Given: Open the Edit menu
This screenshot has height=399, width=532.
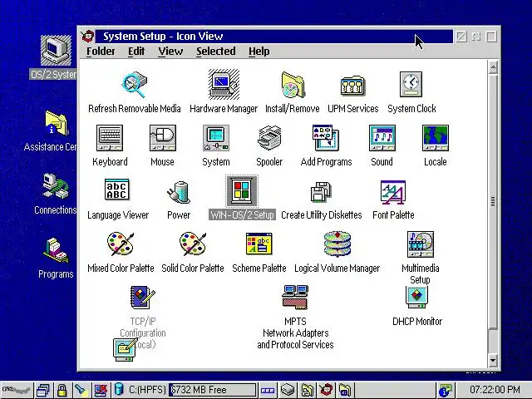Looking at the screenshot, I should (136, 52).
